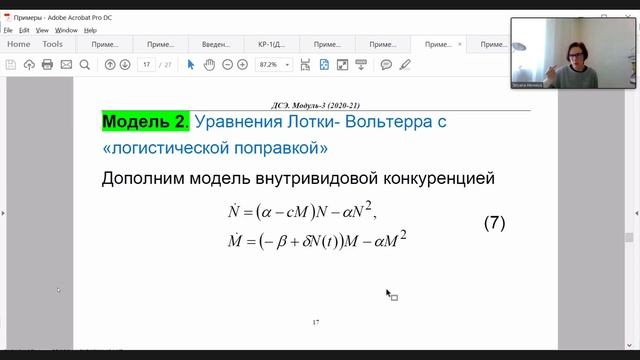Image resolution: width=640 pixels, height=360 pixels.
Task: Select the Highlight text pen icon
Action: point(404,64)
